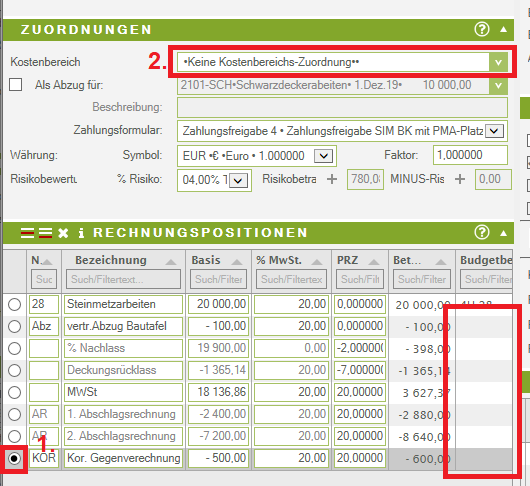Viewport: 530px width, 486px height.
Task: Click the % MwSt. filter text field
Action: pos(291,279)
